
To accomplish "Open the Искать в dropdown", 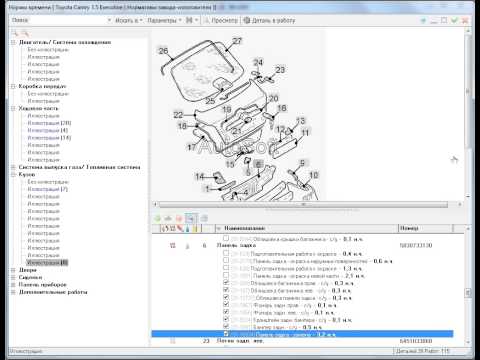I will (129, 20).
